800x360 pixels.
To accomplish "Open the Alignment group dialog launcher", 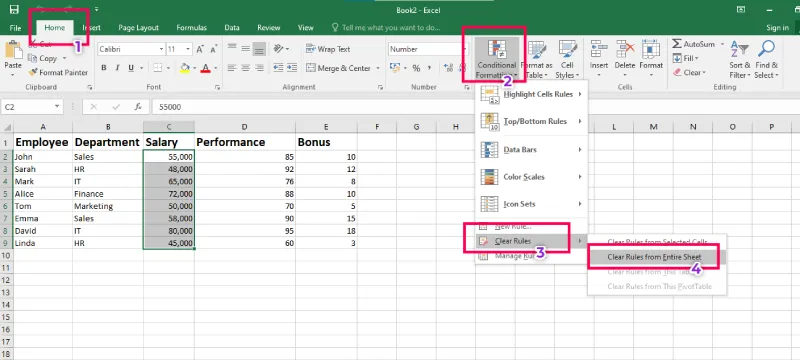I will (x=380, y=88).
